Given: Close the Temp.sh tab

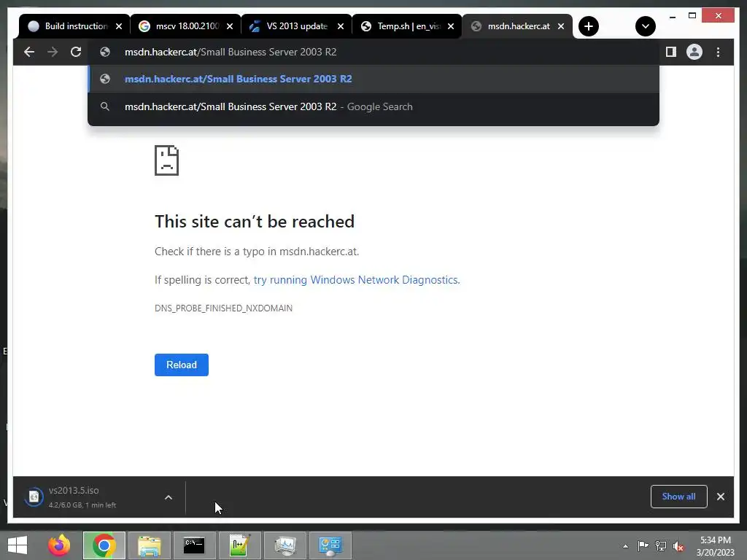Looking at the screenshot, I should 451,27.
